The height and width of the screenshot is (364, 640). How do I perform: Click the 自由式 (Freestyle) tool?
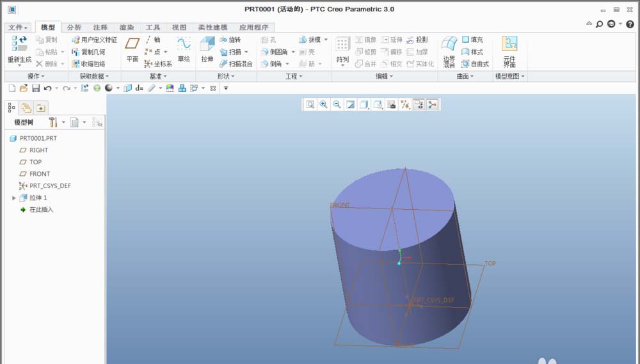pos(475,64)
